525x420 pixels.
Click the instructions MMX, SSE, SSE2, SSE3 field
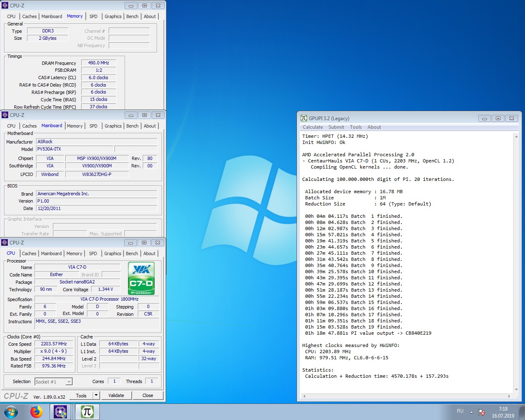[x=97, y=324]
